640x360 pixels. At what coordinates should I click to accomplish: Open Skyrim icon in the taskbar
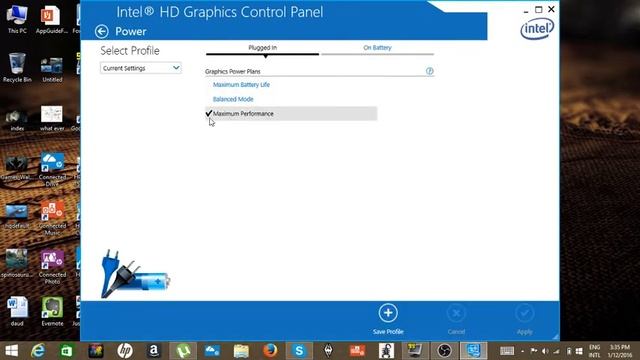pyautogui.click(x=328, y=351)
